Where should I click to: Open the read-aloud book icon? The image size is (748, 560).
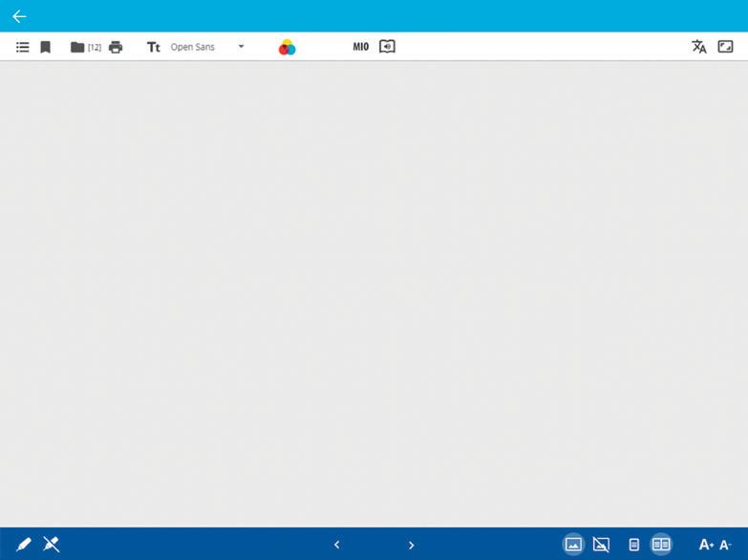[387, 46]
